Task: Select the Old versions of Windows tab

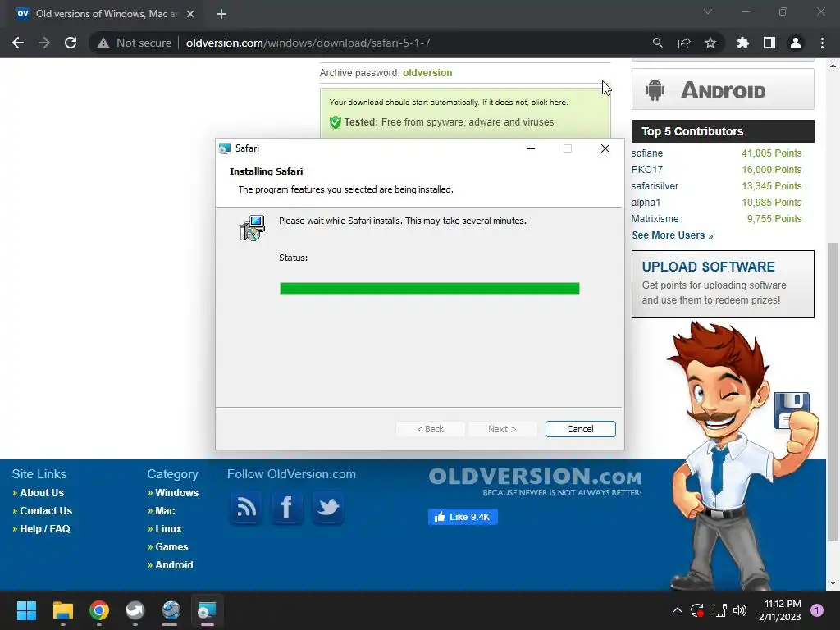Action: tap(106, 14)
